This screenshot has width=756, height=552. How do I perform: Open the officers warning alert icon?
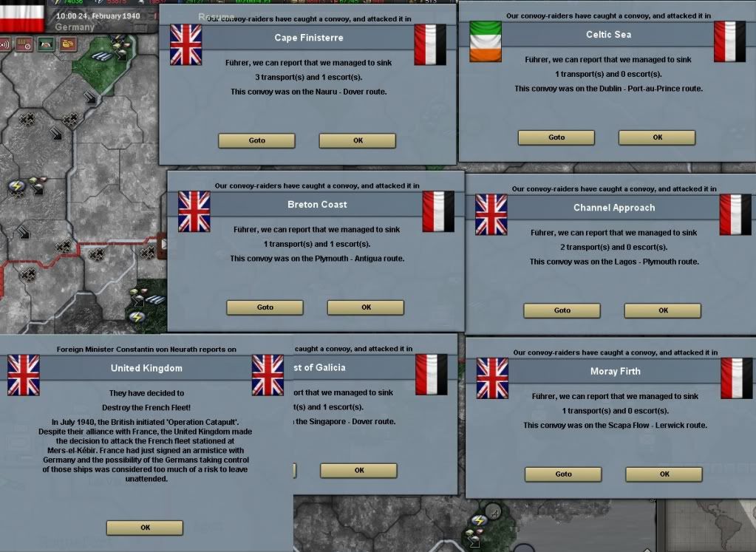pos(24,45)
